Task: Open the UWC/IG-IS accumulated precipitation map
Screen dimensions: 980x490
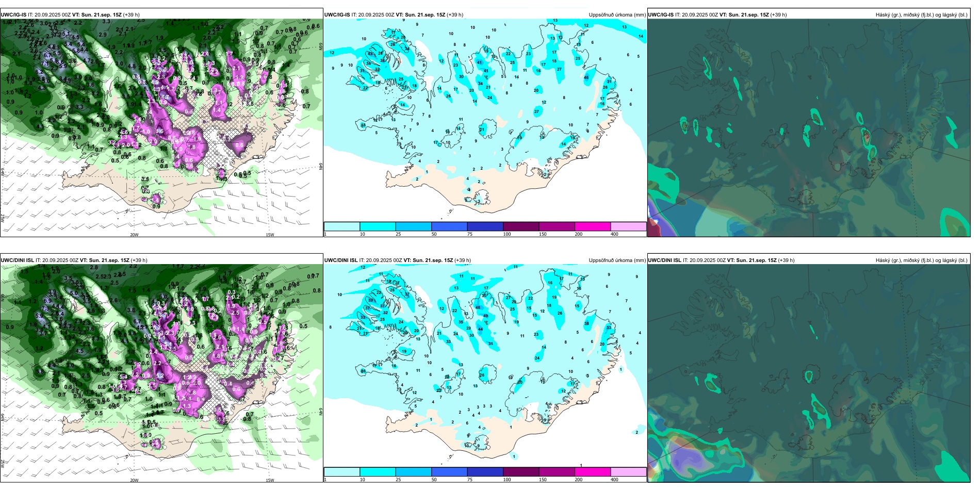Action: (x=485, y=120)
